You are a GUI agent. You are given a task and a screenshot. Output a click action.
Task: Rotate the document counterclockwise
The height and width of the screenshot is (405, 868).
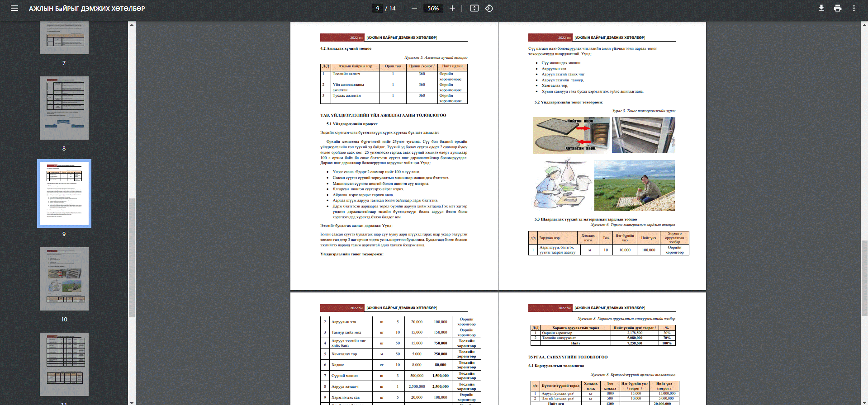[489, 8]
